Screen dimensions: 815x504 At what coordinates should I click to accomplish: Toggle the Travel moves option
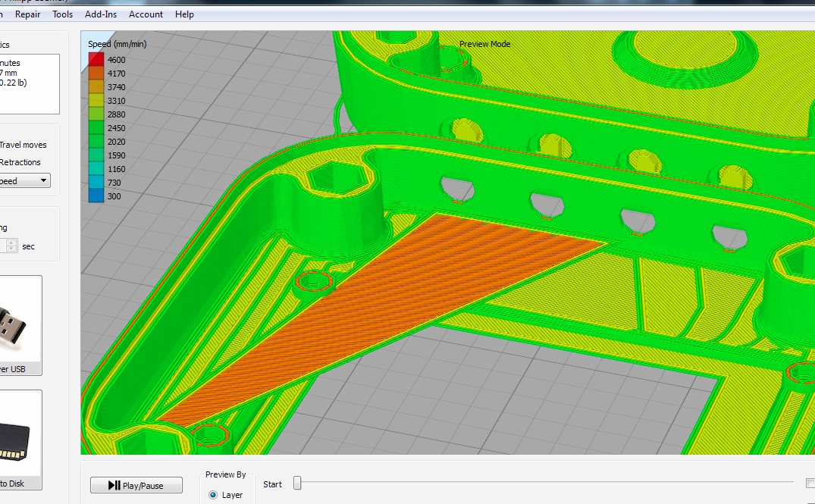pos(23,145)
